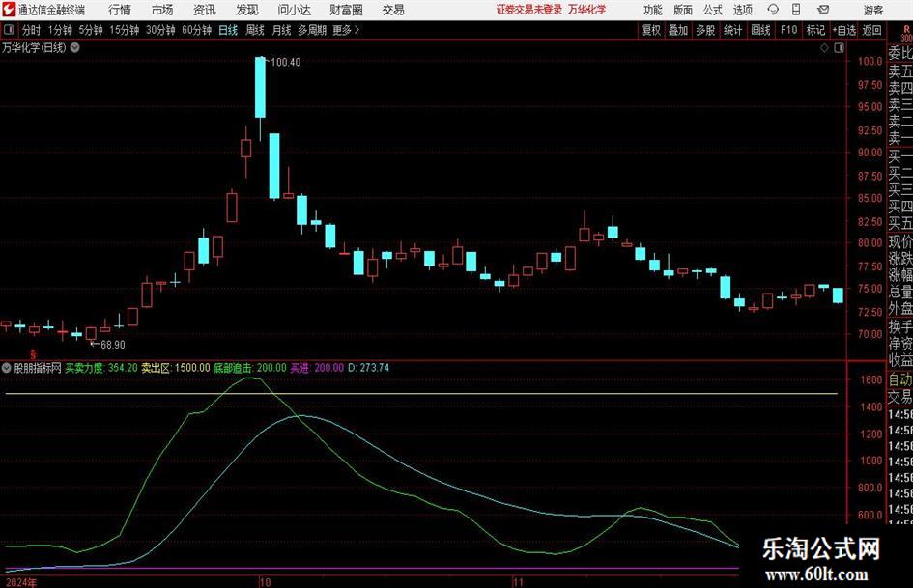This screenshot has width=913, height=588.
Task: Click the Tongdaxin red logo icon
Action: [9, 10]
